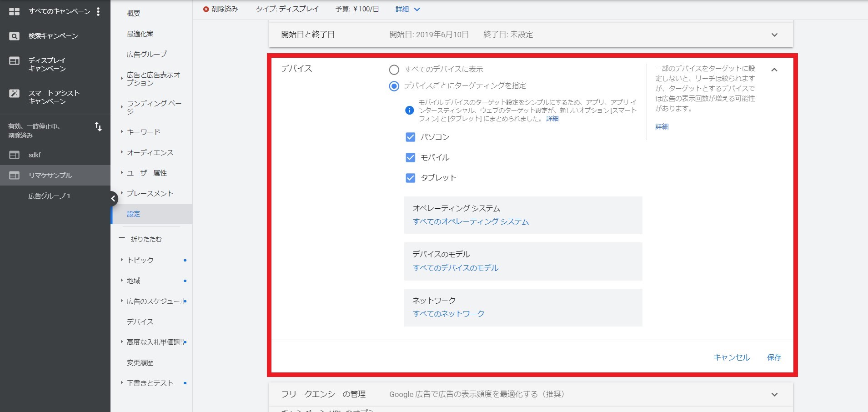This screenshot has height=412, width=868.
Task: Select 広告グループ1 in the left sidebar
Action: [x=50, y=196]
